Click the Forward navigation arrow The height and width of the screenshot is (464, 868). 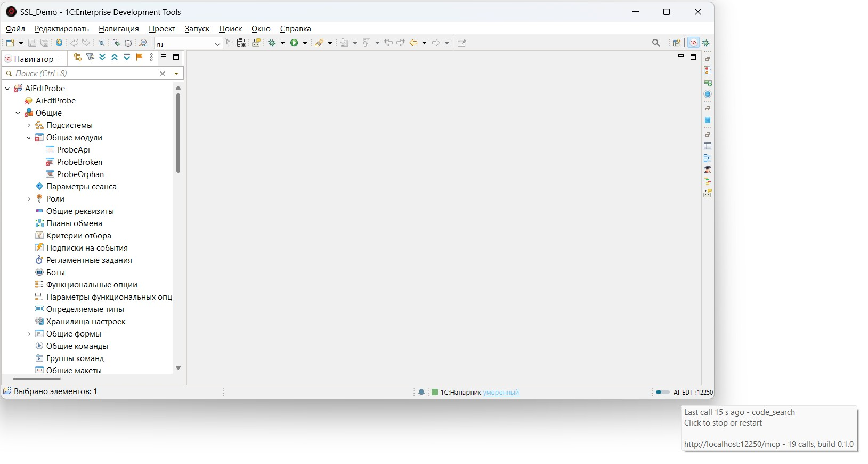click(x=436, y=43)
